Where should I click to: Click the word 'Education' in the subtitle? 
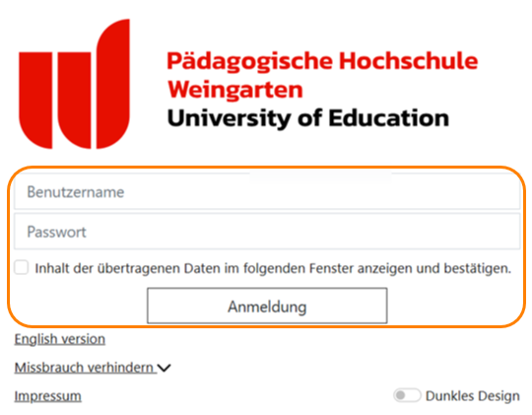[388, 118]
